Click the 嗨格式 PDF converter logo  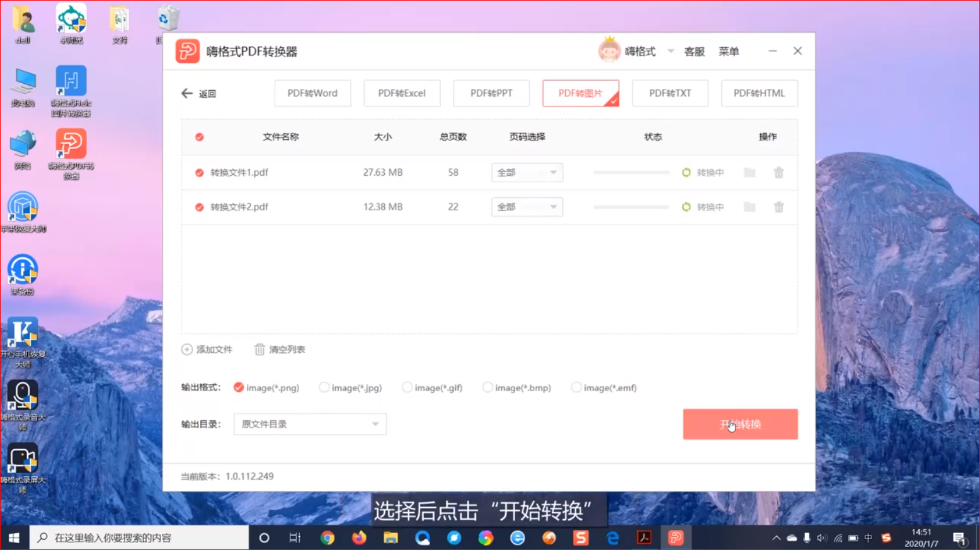pos(187,51)
